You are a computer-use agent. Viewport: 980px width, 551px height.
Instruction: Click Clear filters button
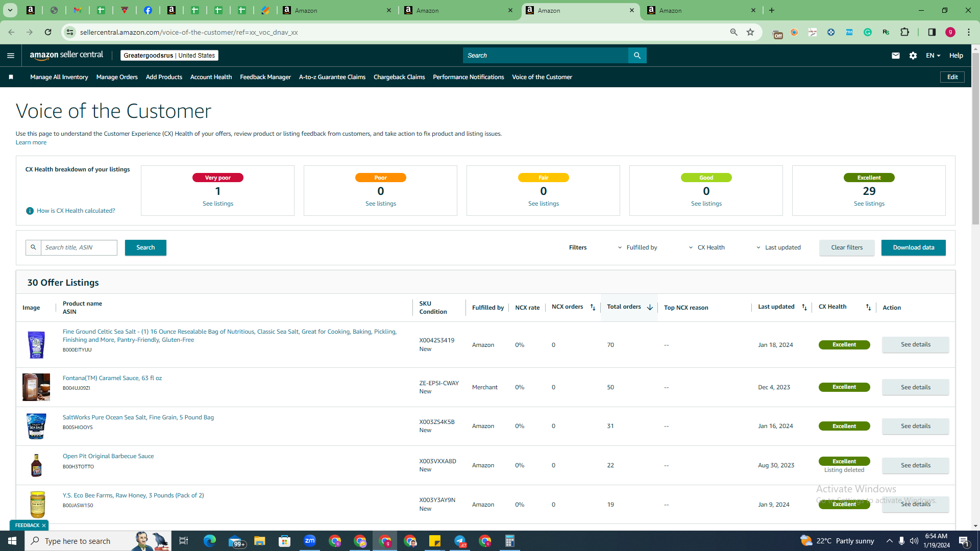[847, 247]
